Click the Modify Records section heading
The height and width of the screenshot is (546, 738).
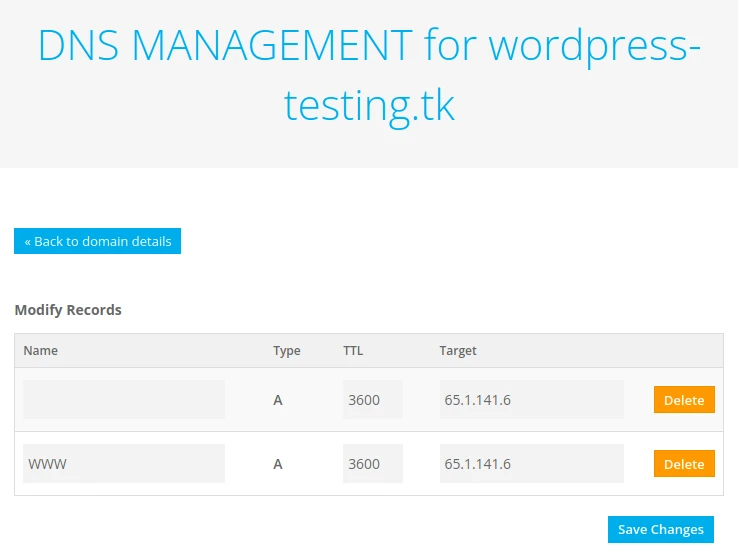(68, 310)
